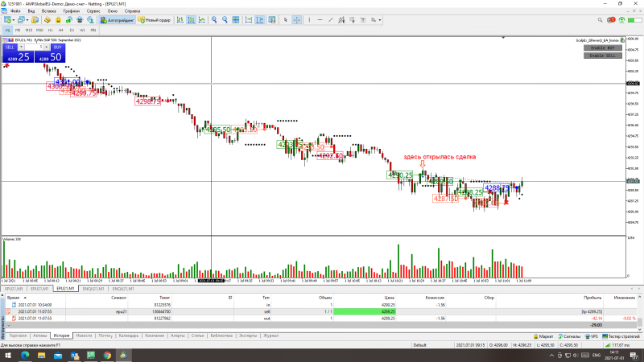Open indicators list toolbar icon
Image resolution: width=644 pixels, height=362 pixels.
coord(272,19)
